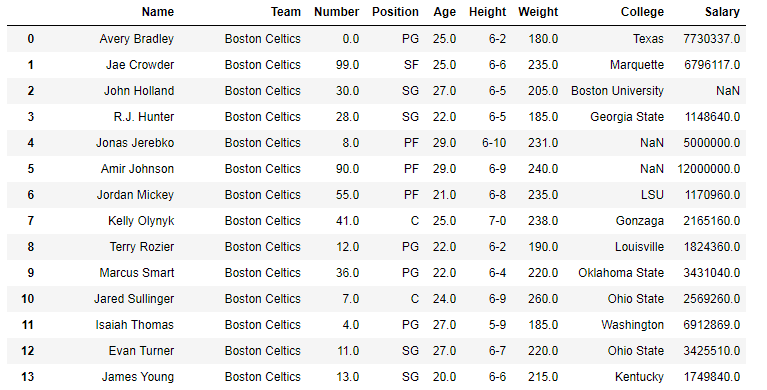Click Kelly Olynyk's 7-0 height cell
This screenshot has height=390, width=767.
coord(497,220)
